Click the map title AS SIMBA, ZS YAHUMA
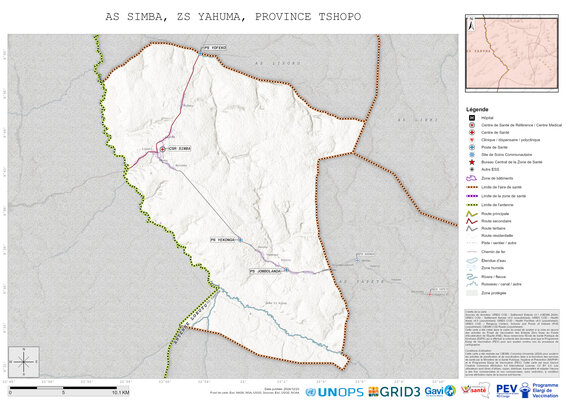 (233, 17)
